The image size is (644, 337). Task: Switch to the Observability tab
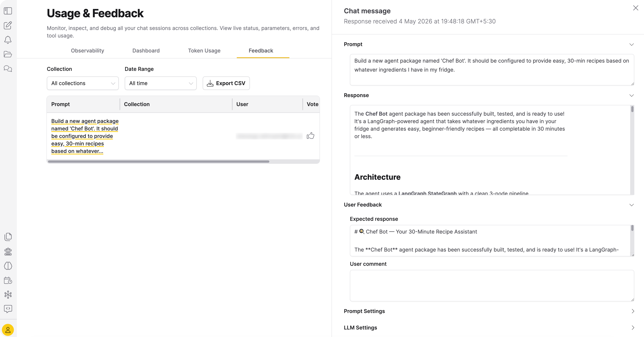pyautogui.click(x=87, y=51)
